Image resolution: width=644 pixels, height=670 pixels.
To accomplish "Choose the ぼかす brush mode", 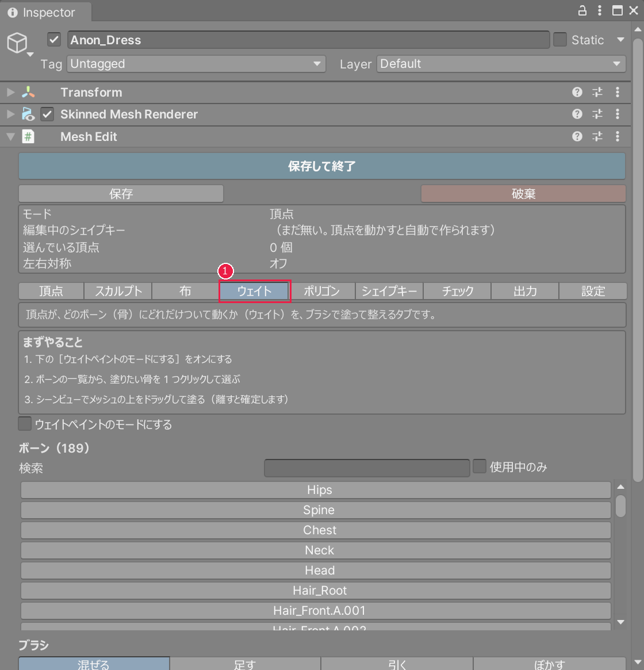I will pos(550,664).
